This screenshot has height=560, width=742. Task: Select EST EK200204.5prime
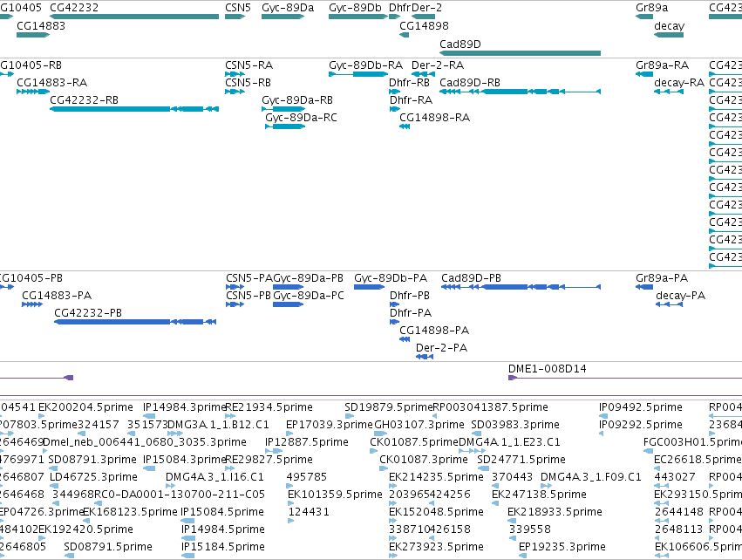tap(85, 407)
